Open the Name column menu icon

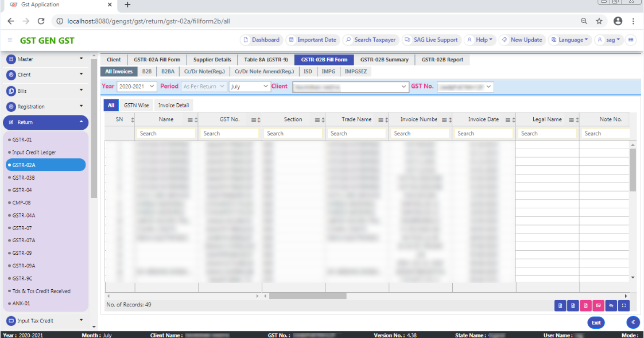coord(191,120)
